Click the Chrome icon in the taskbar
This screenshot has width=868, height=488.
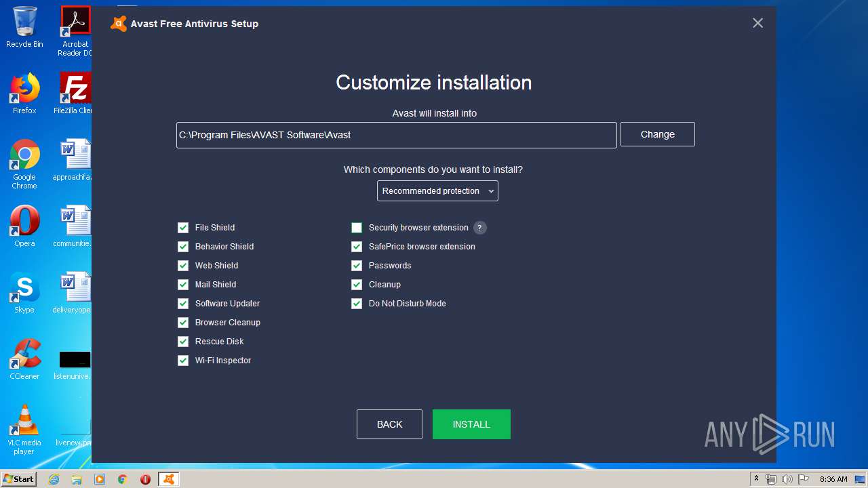point(123,479)
